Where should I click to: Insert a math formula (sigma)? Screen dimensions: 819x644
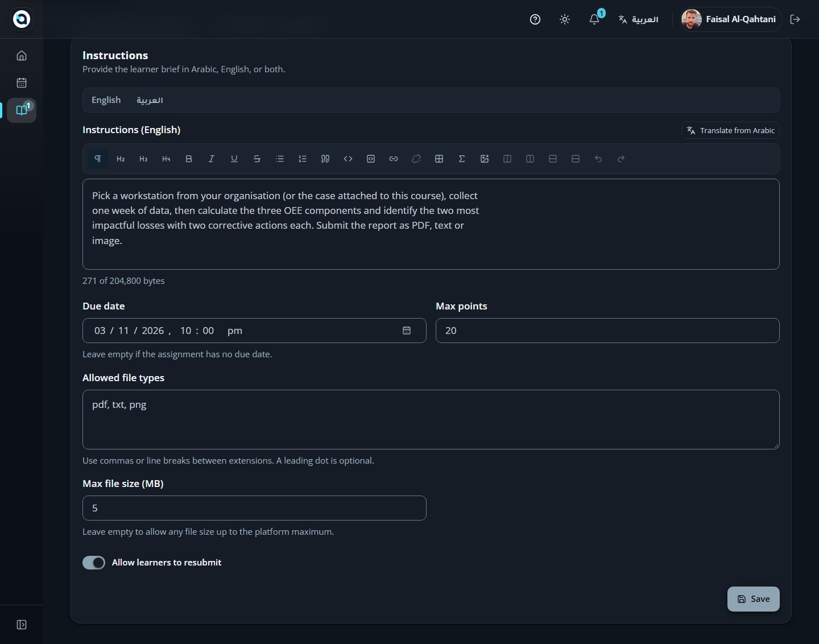[462, 159]
